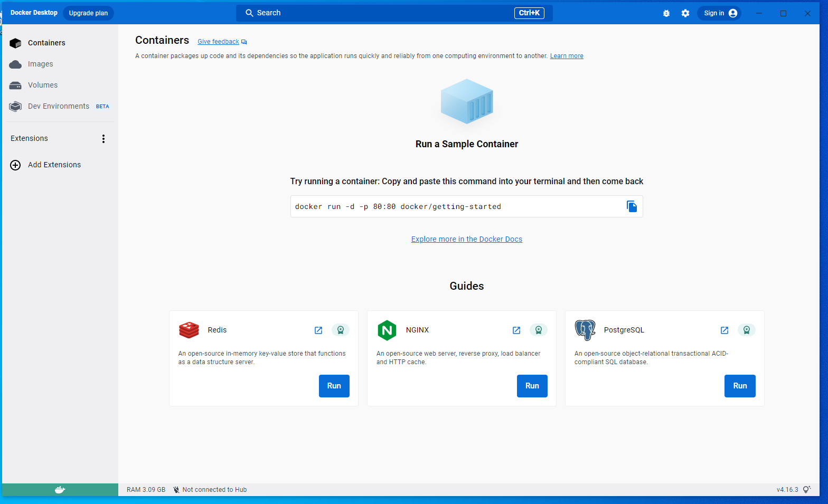
Task: Click the Not connected to Hub icon
Action: (176, 490)
